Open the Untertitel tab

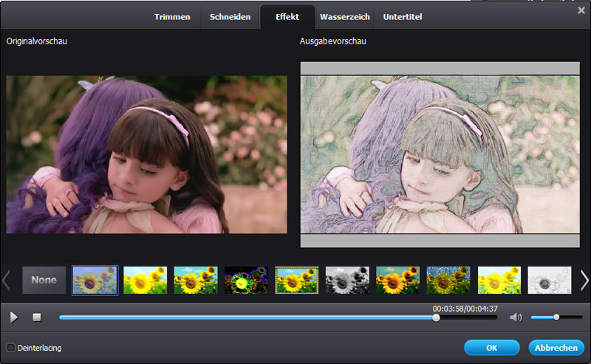coord(403,16)
